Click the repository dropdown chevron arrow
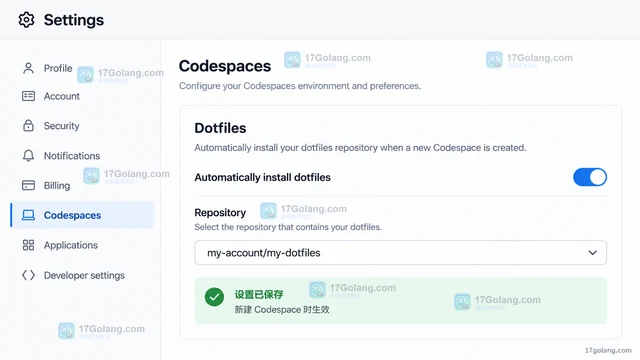 click(x=593, y=253)
